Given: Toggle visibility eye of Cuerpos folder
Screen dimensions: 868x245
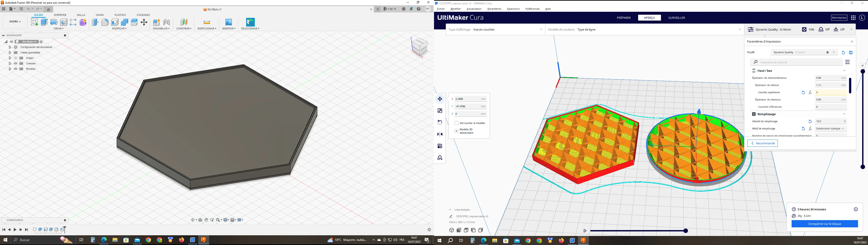Looking at the screenshot, I should tap(16, 63).
